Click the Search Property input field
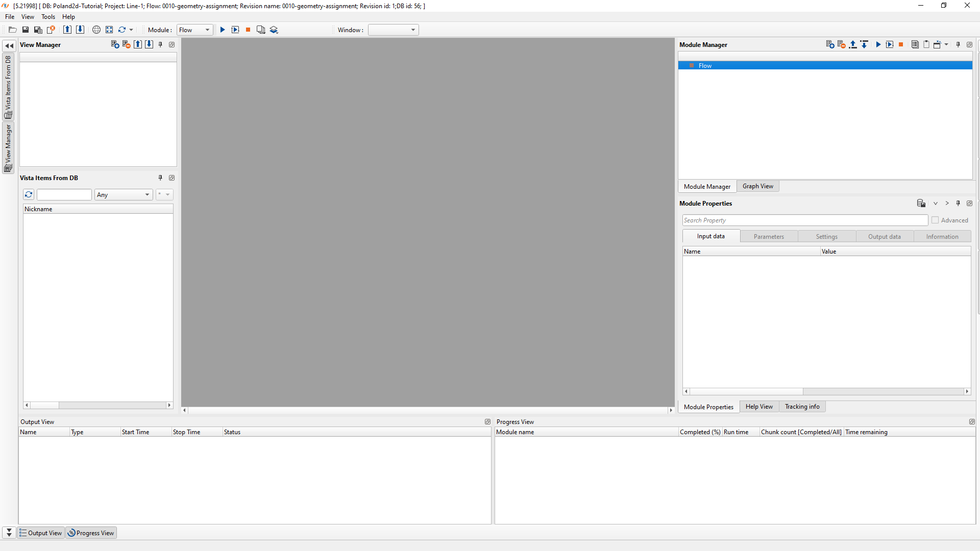The width and height of the screenshot is (980, 551). click(805, 220)
